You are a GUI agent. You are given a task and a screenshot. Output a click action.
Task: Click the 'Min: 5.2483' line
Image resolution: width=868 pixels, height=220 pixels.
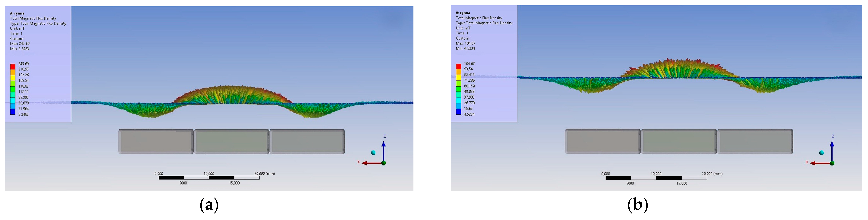[x=20, y=49]
